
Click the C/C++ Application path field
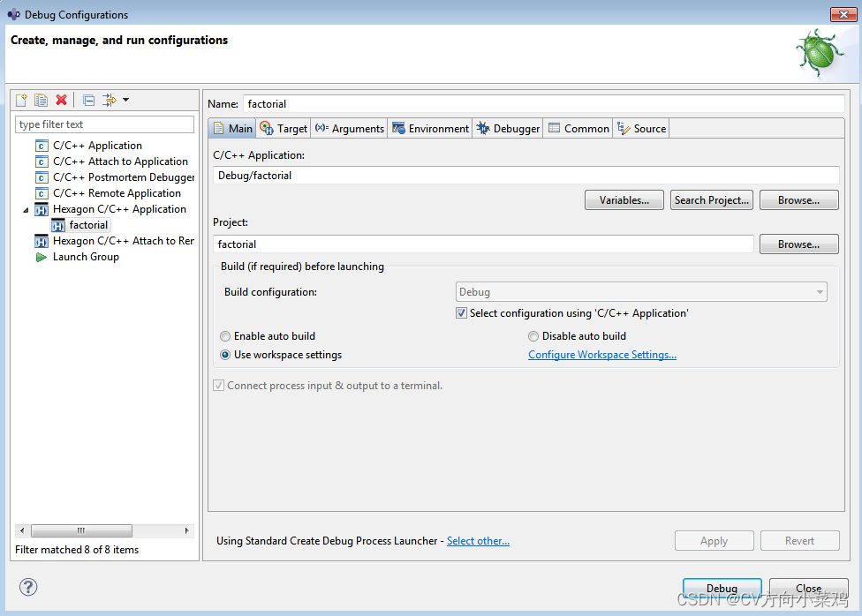(x=526, y=176)
